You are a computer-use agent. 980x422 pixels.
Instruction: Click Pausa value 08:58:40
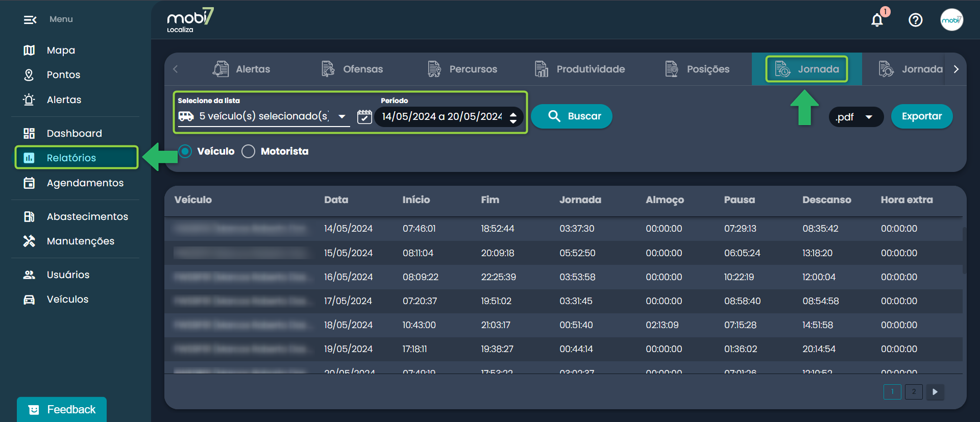pos(742,301)
